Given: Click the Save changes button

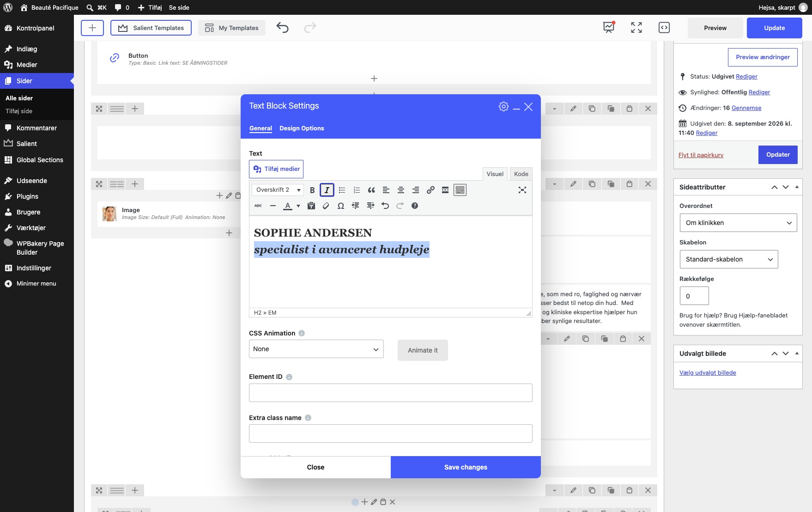Looking at the screenshot, I should [x=466, y=467].
